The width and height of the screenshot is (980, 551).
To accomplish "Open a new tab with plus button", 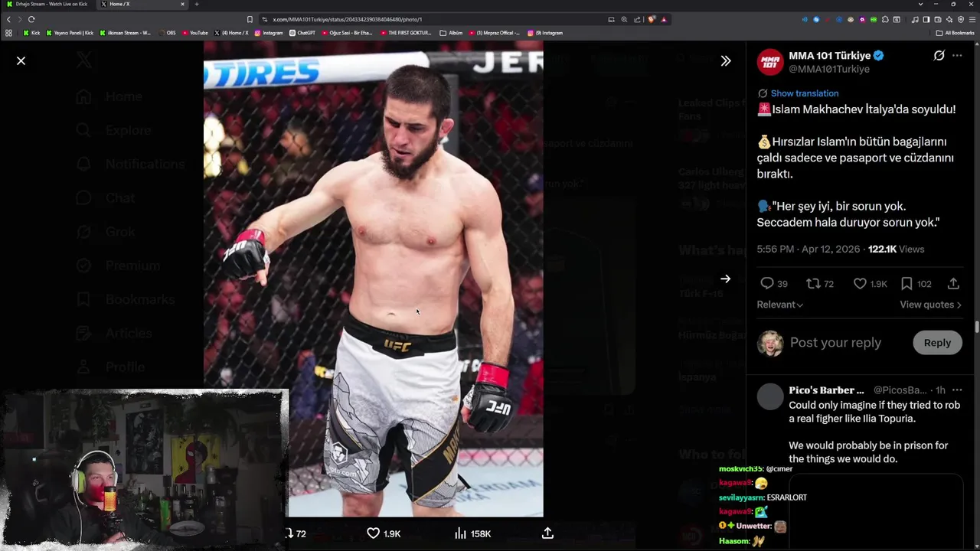I will point(196,4).
